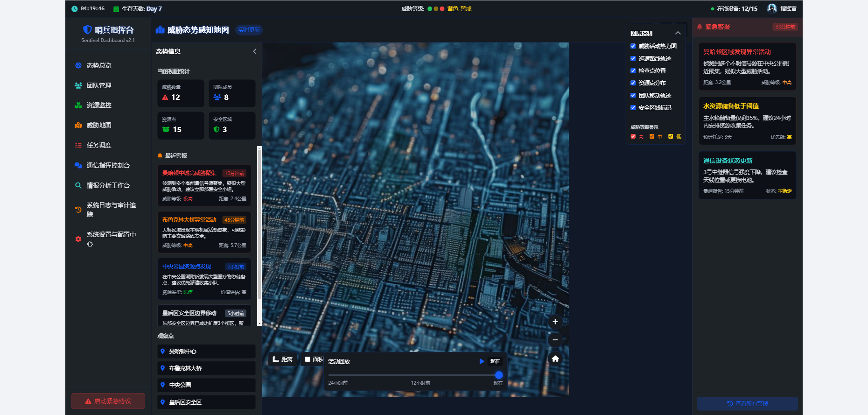The height and width of the screenshot is (415, 868).
Task: Click the 实时更新 badge
Action: coord(249,30)
